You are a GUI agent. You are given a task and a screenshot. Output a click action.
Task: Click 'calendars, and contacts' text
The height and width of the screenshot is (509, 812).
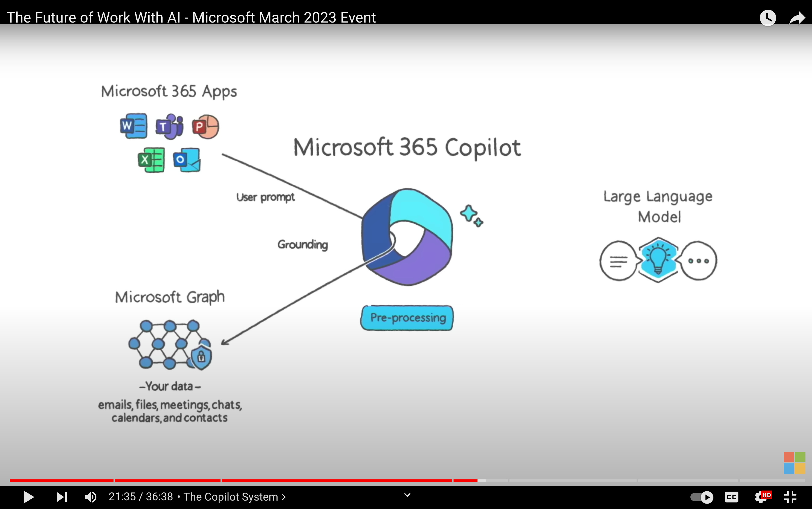coord(170,418)
